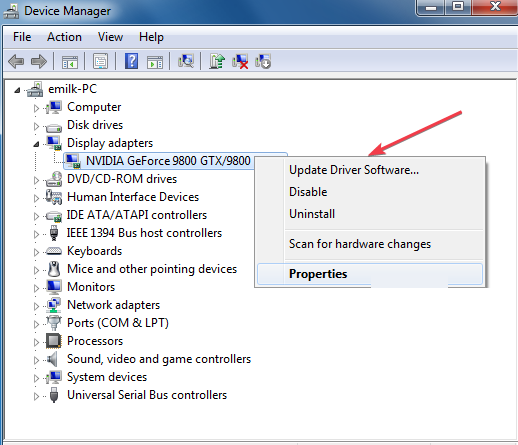The image size is (518, 445).
Task: Select the System devices label
Action: tap(107, 377)
